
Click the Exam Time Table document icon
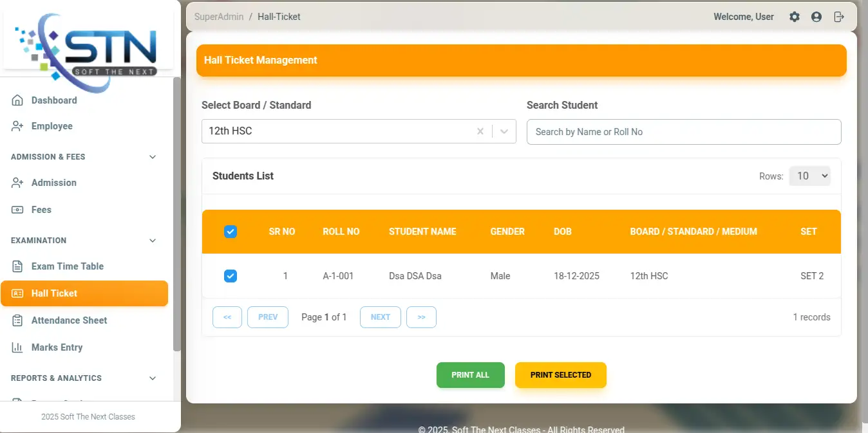17,266
